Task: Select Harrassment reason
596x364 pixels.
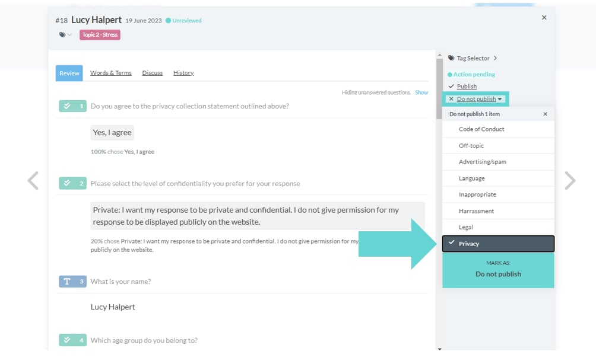Action: [x=498, y=210]
